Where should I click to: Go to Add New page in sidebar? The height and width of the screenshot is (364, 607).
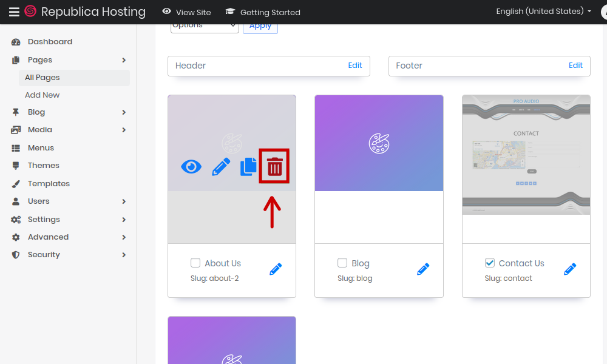(42, 95)
